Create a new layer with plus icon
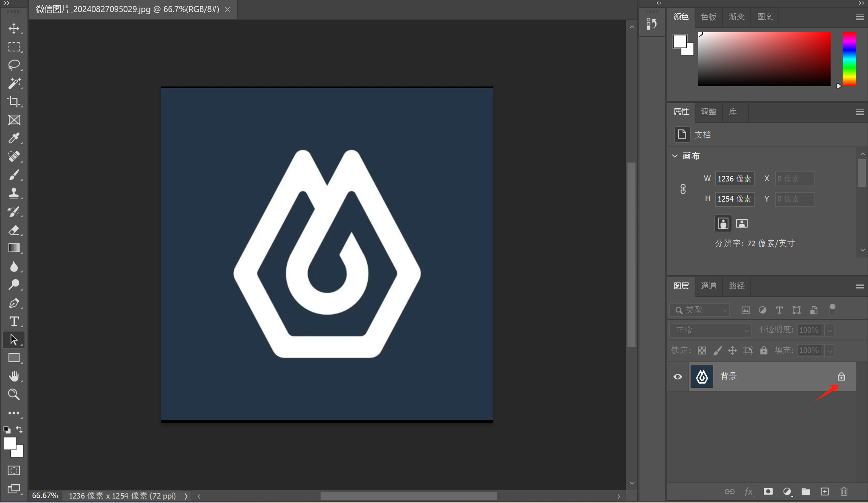 [x=825, y=491]
